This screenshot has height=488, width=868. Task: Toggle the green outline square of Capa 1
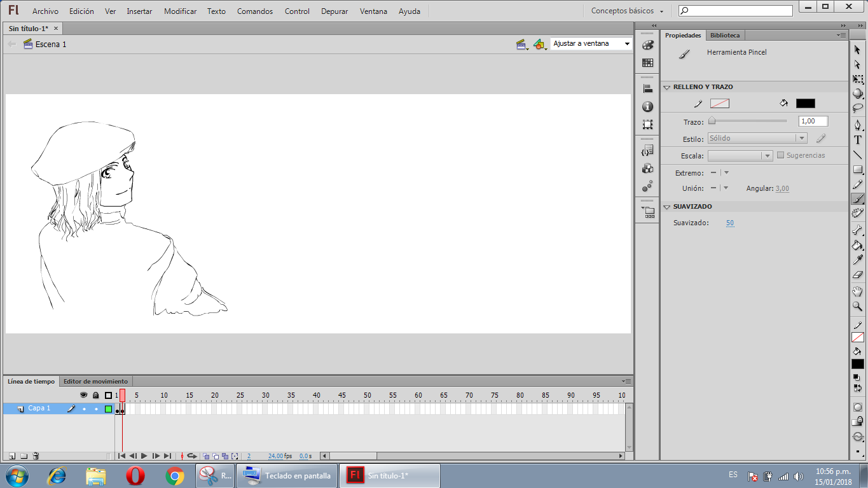point(108,408)
